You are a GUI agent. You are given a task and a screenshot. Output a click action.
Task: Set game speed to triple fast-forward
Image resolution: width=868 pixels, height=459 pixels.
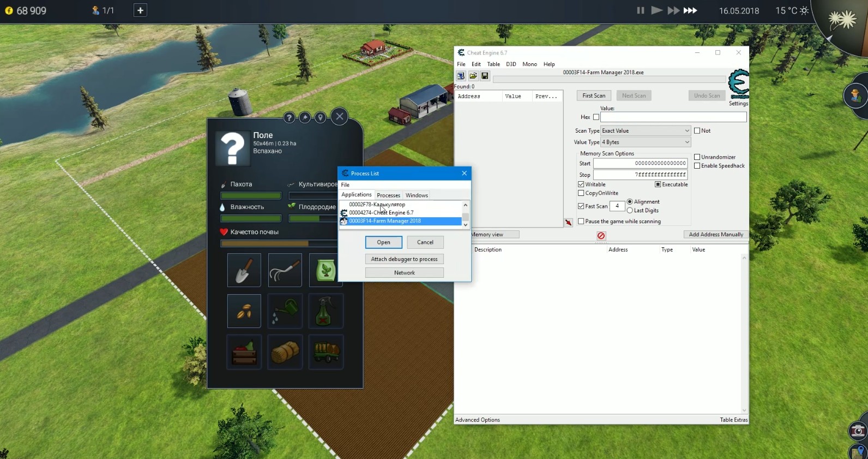[x=690, y=10]
